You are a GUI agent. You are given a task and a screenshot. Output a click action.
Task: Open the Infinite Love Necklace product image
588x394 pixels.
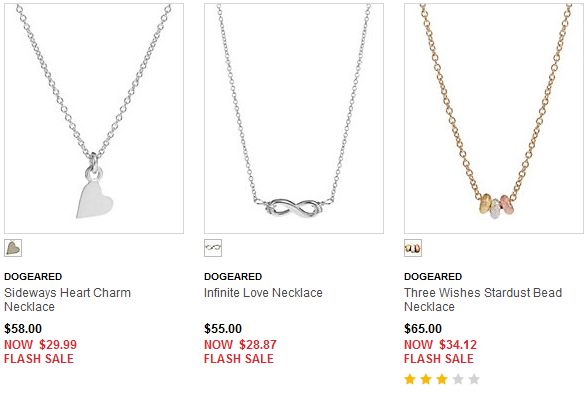pos(294,118)
